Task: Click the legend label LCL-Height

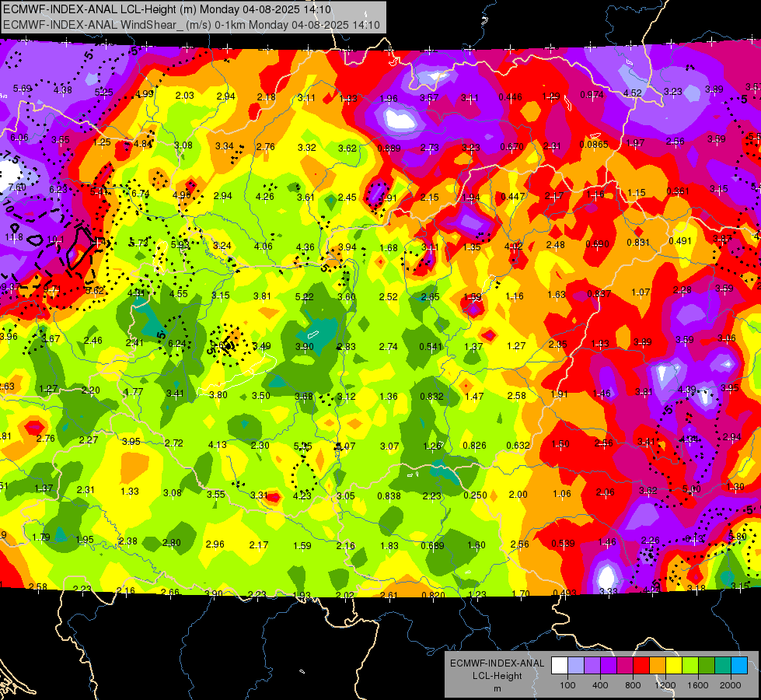Action: point(497,676)
